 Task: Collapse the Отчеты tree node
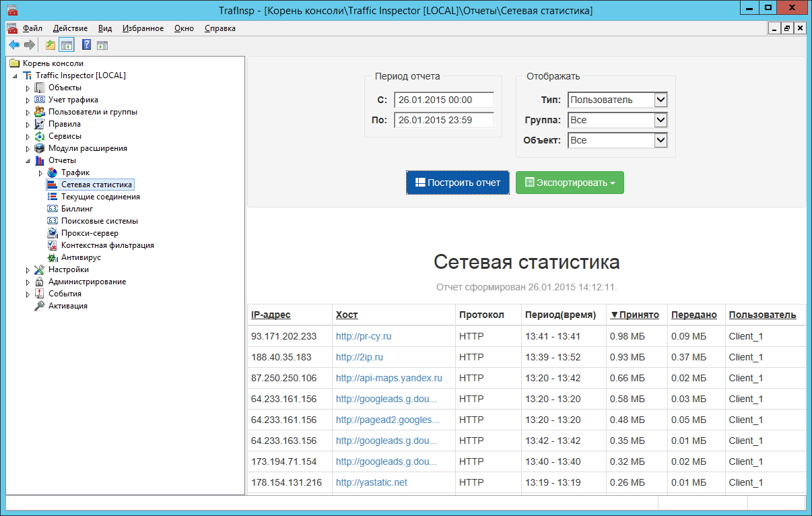point(28,161)
